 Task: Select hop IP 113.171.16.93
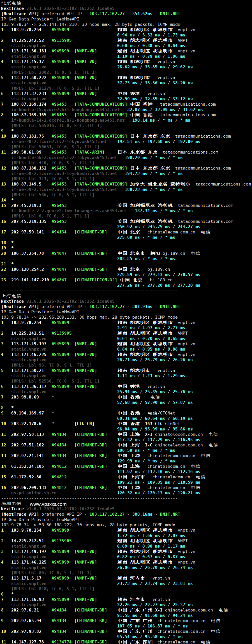pyautogui.click(x=27, y=599)
